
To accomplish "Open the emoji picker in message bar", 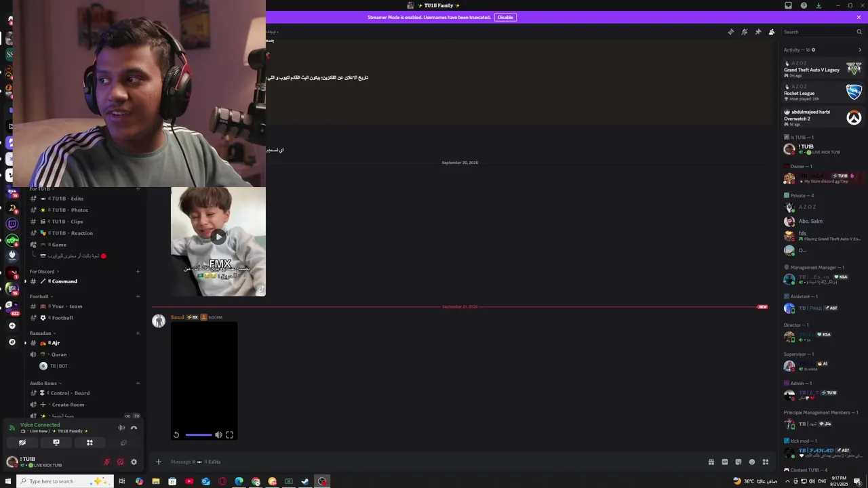I will 752,462.
